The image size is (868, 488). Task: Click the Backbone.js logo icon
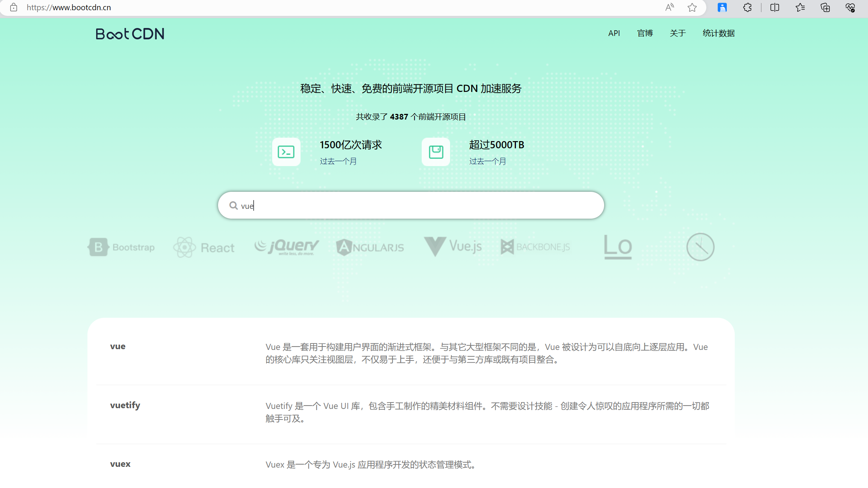pyautogui.click(x=507, y=247)
